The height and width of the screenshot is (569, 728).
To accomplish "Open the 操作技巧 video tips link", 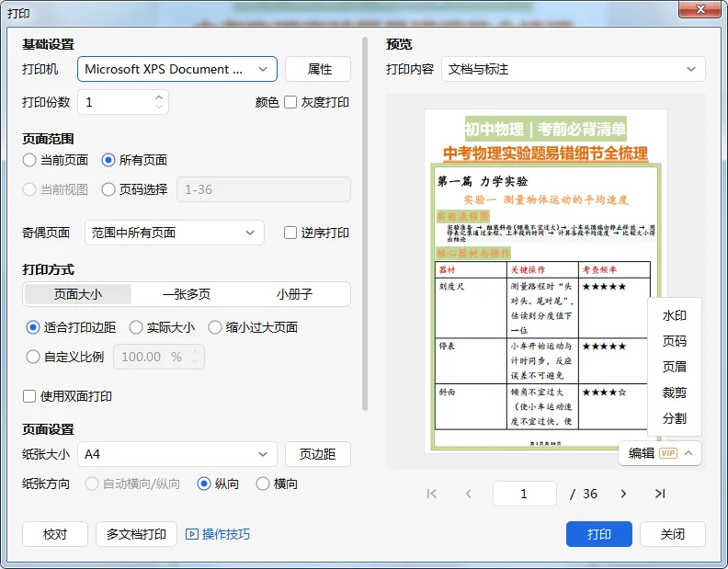I will point(218,534).
